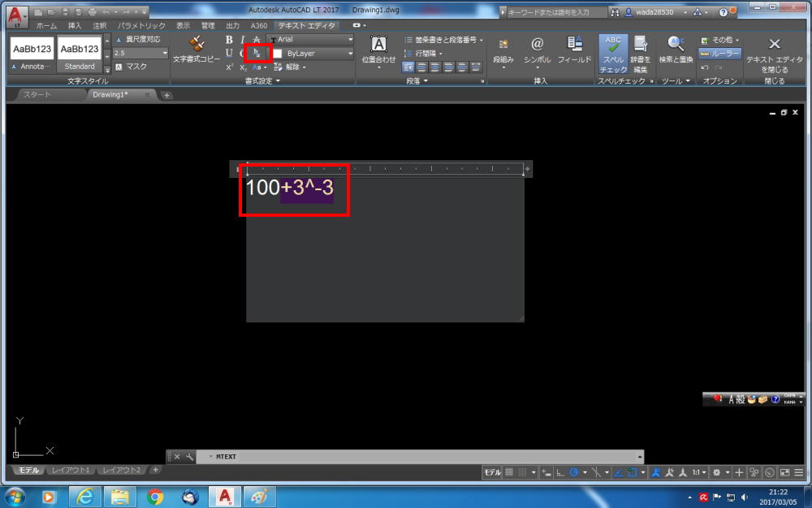Toggle grid display in status bar
Image resolution: width=812 pixels, height=508 pixels.
point(509,472)
